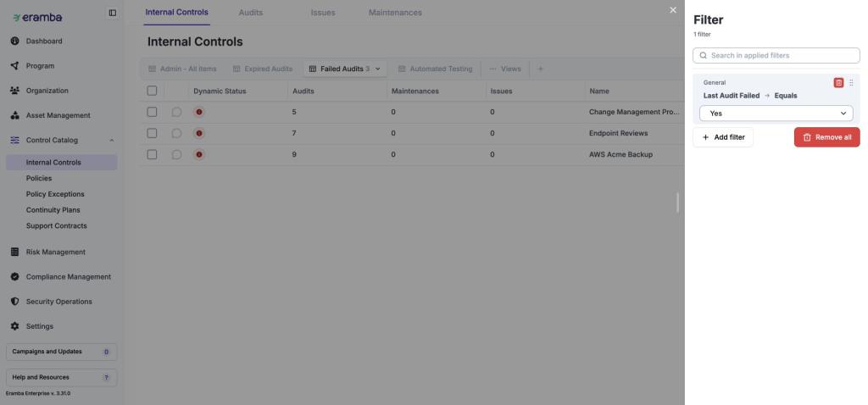Collapse the Control Catalog section chevron

pyautogui.click(x=112, y=141)
